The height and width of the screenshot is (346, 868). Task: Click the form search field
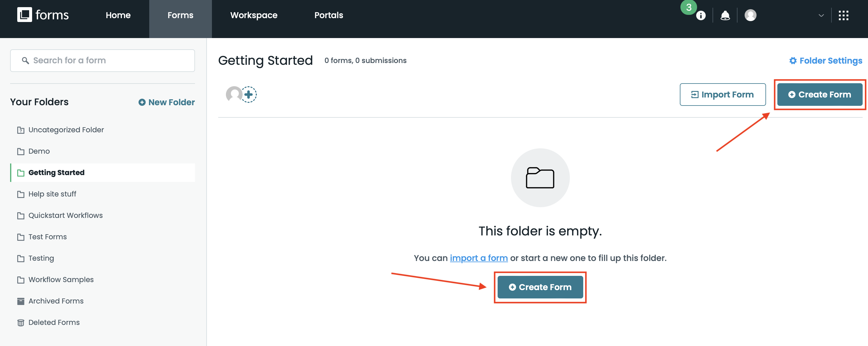click(103, 60)
